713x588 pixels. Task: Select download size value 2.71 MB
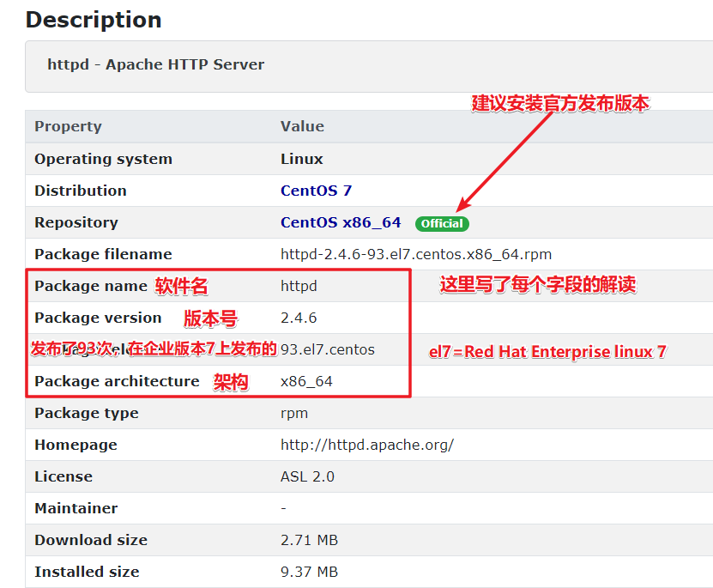[x=309, y=540]
